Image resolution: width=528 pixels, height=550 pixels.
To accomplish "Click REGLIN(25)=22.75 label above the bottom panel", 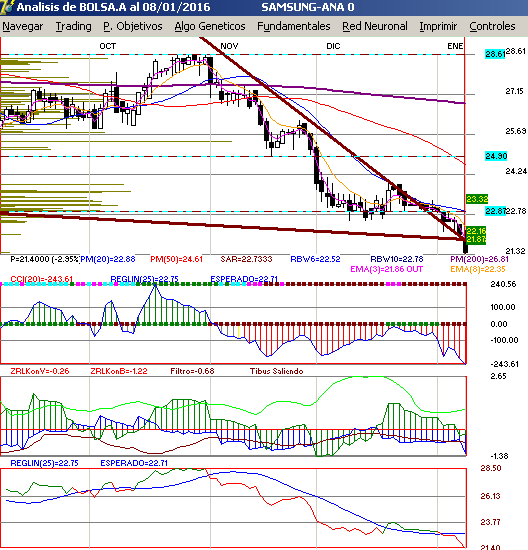I will click(44, 463).
